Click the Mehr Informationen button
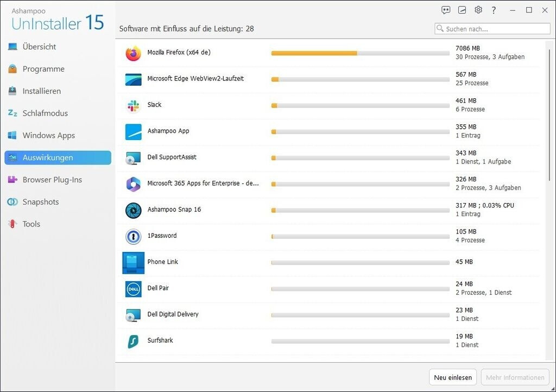 pos(515,377)
